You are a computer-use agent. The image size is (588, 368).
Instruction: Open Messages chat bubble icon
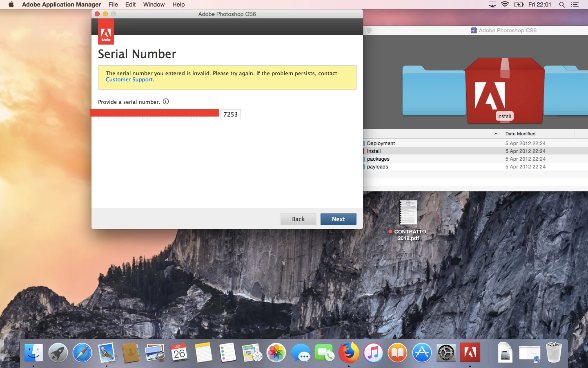click(301, 352)
